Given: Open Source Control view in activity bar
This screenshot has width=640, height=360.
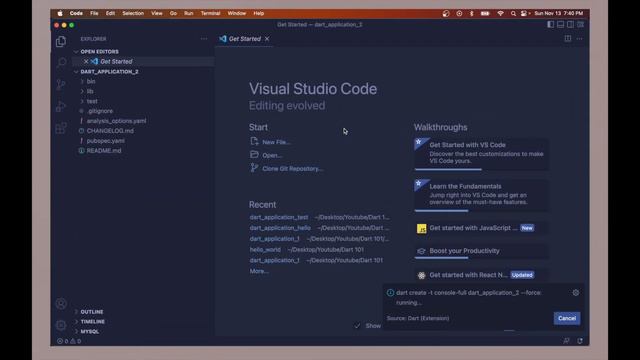Looking at the screenshot, I should point(61,84).
